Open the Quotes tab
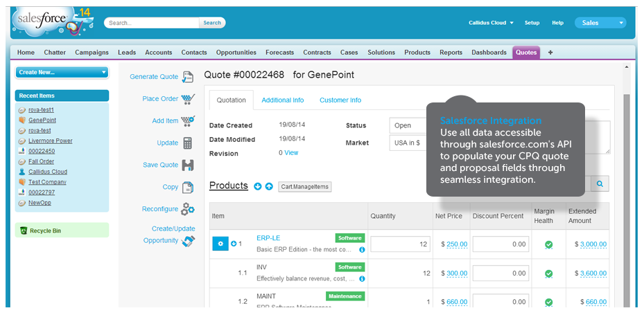Screen dimensions: 644x315 tap(526, 53)
